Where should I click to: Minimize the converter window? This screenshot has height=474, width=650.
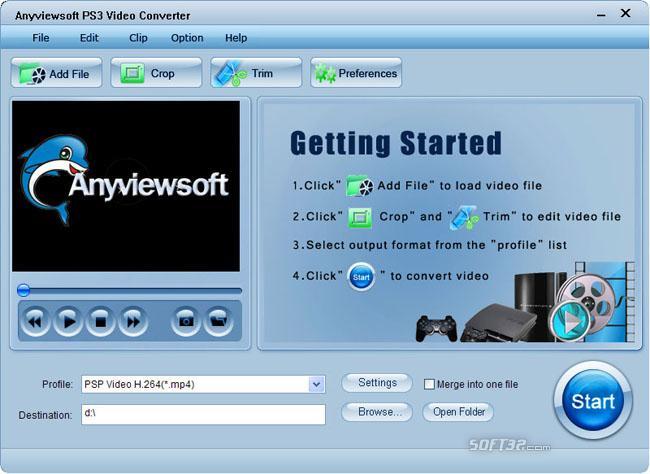601,15
